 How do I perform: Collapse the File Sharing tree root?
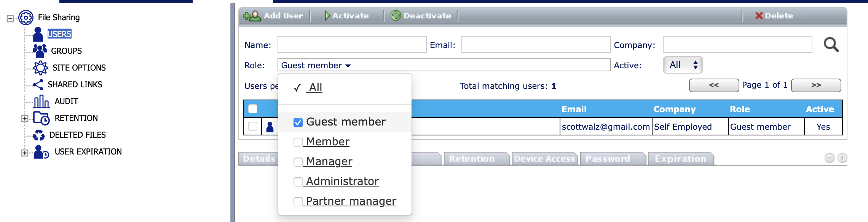coord(10,18)
